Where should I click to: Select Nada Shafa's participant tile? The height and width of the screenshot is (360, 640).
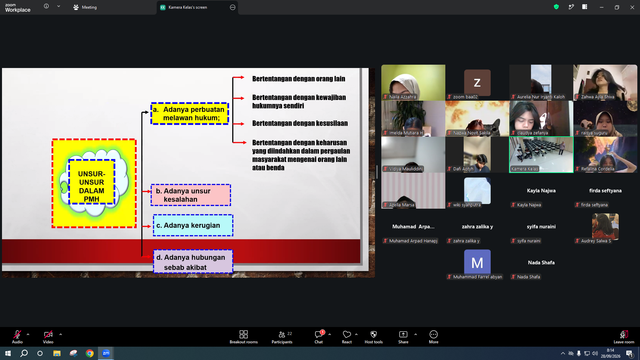[x=541, y=262]
